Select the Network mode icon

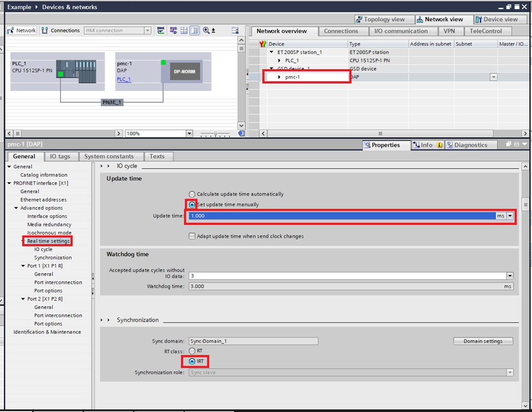[x=21, y=30]
